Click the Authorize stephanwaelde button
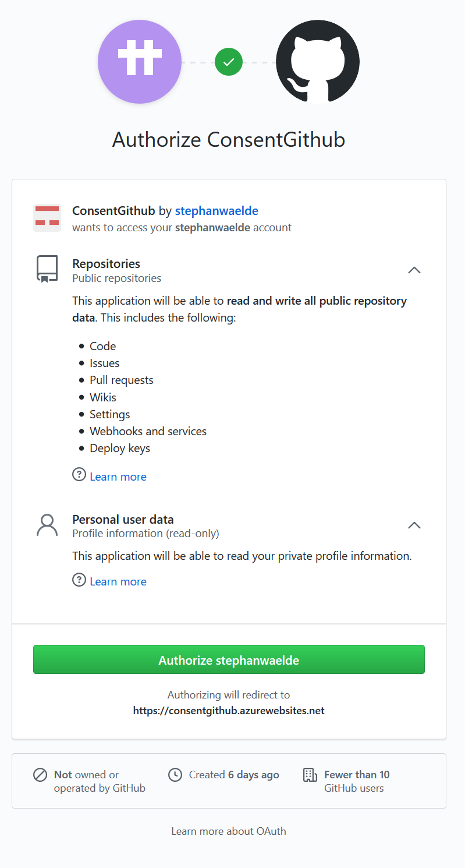Viewport: 465px width, 868px height. pos(229,660)
